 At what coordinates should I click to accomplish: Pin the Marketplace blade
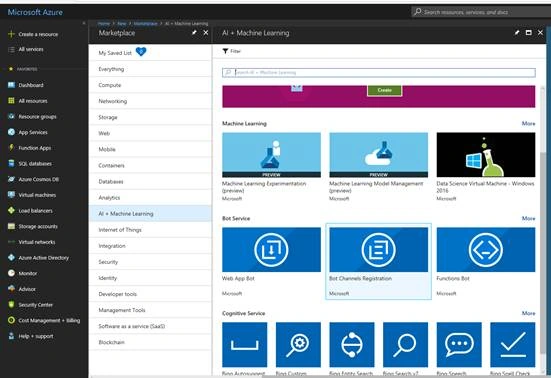coord(194,33)
